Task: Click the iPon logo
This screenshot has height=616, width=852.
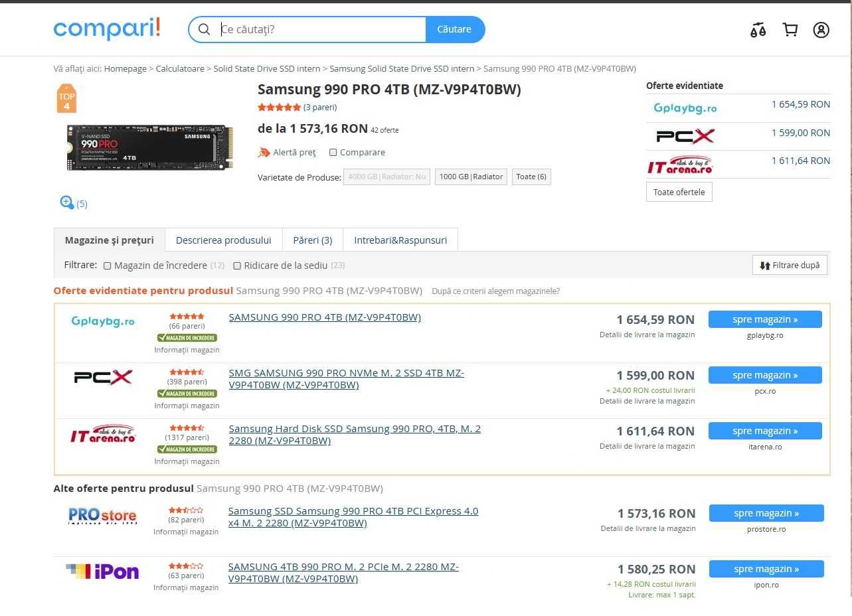Action: coord(102,571)
